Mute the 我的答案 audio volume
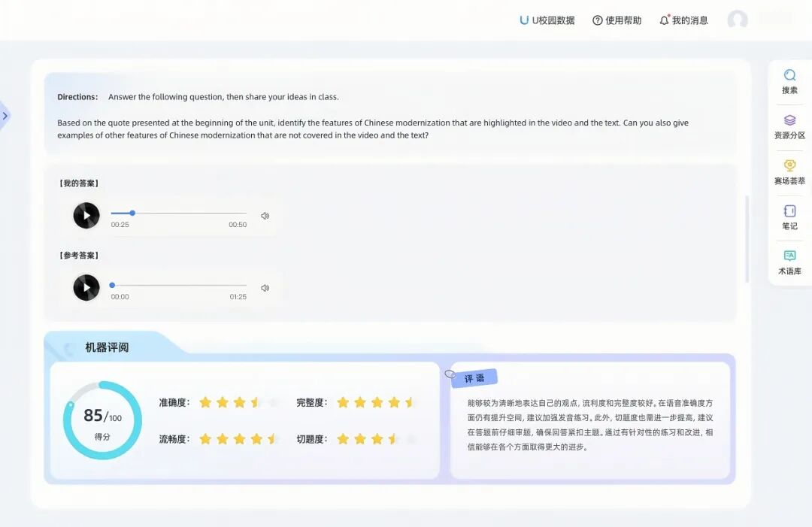This screenshot has width=812, height=527. click(x=265, y=216)
